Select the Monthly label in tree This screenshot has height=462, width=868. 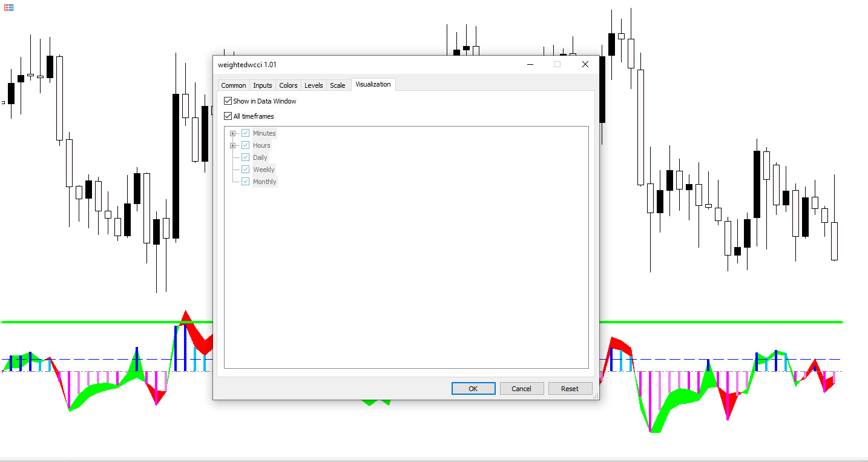[265, 182]
